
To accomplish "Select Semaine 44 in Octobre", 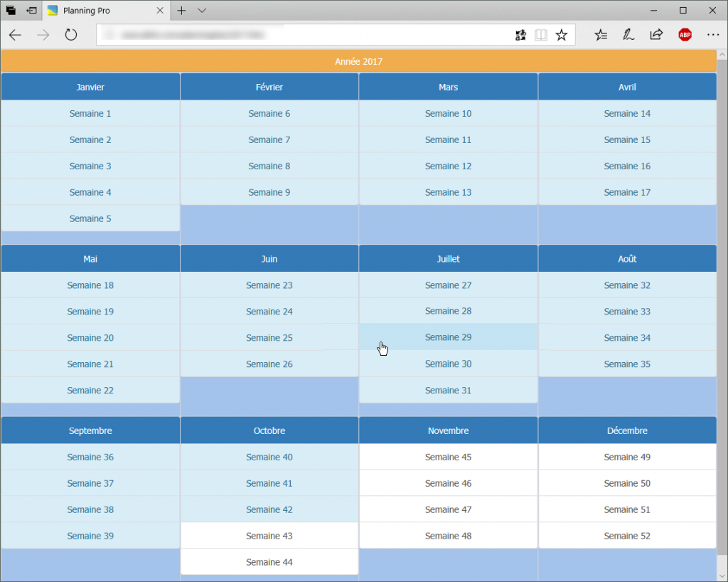I will pos(269,561).
